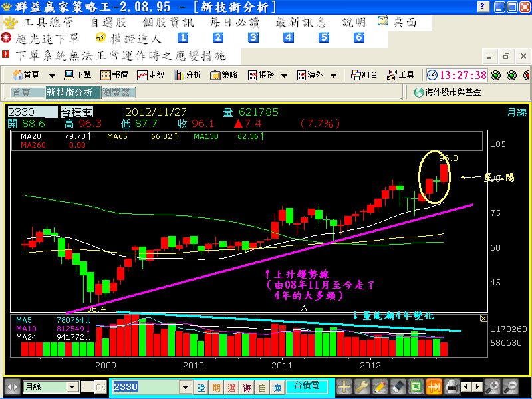Select the 期 futures category button
The width and height of the screenshot is (532, 399).
point(216,387)
